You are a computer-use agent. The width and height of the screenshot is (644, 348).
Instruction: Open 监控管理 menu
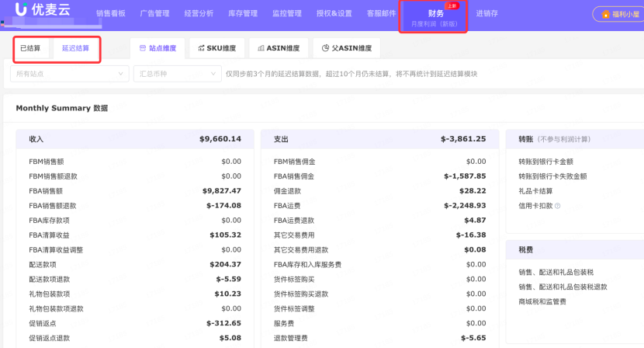click(287, 13)
